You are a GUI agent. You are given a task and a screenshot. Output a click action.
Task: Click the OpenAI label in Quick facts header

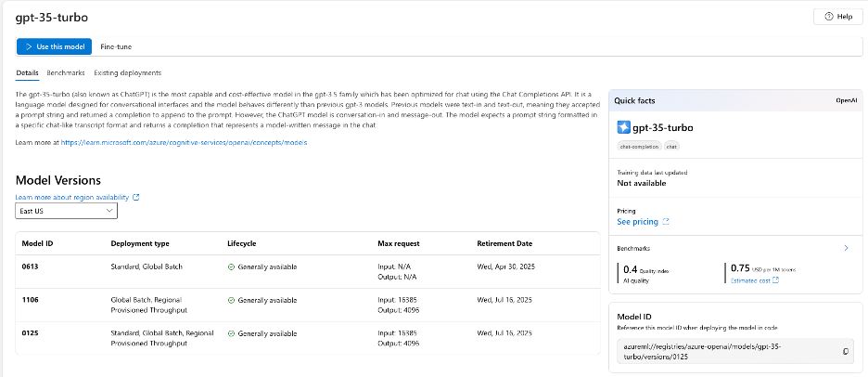pos(845,101)
